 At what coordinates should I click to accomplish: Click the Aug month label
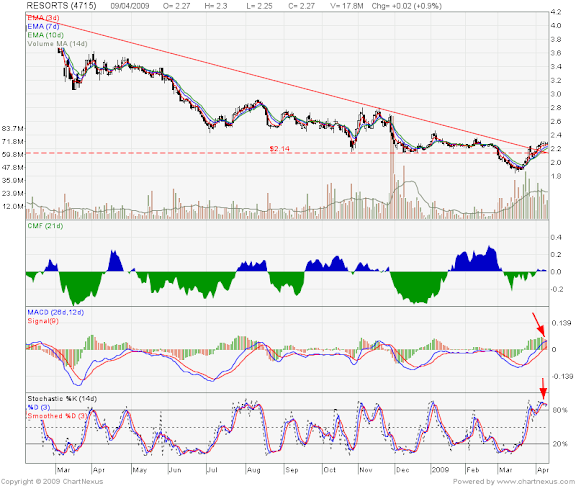pyautogui.click(x=253, y=470)
